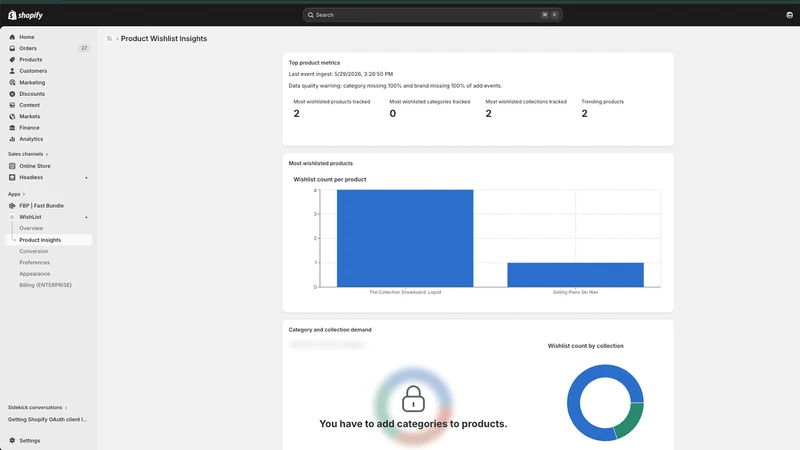Click the You have to add categories message
This screenshot has width=800, height=450.
413,423
